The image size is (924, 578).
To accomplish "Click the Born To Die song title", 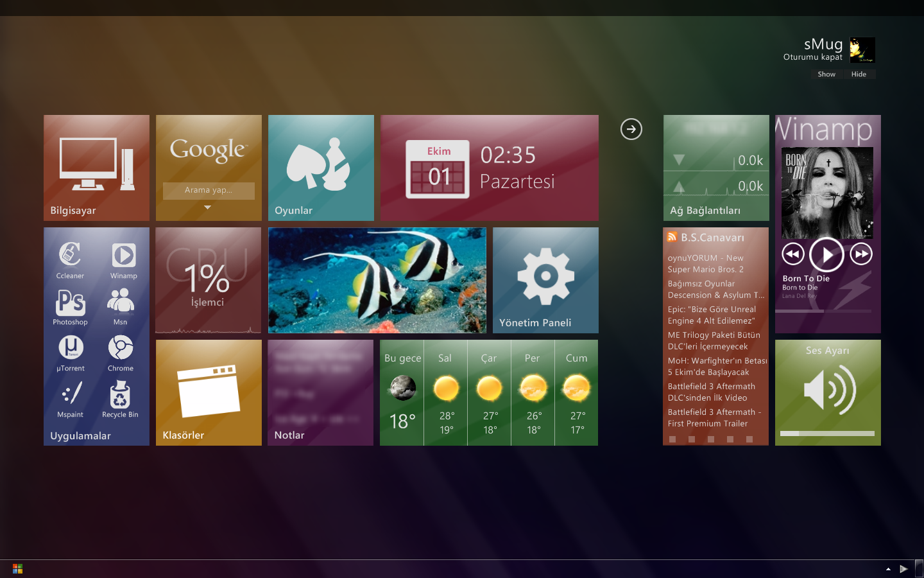I will pos(806,279).
